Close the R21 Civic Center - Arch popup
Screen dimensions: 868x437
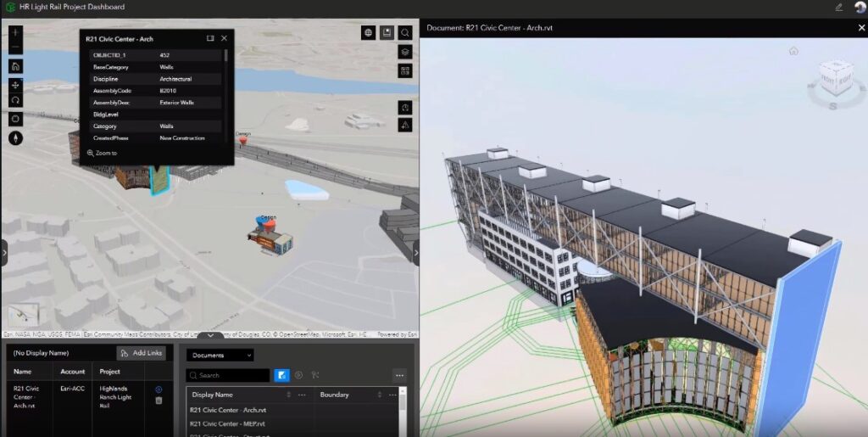click(224, 39)
